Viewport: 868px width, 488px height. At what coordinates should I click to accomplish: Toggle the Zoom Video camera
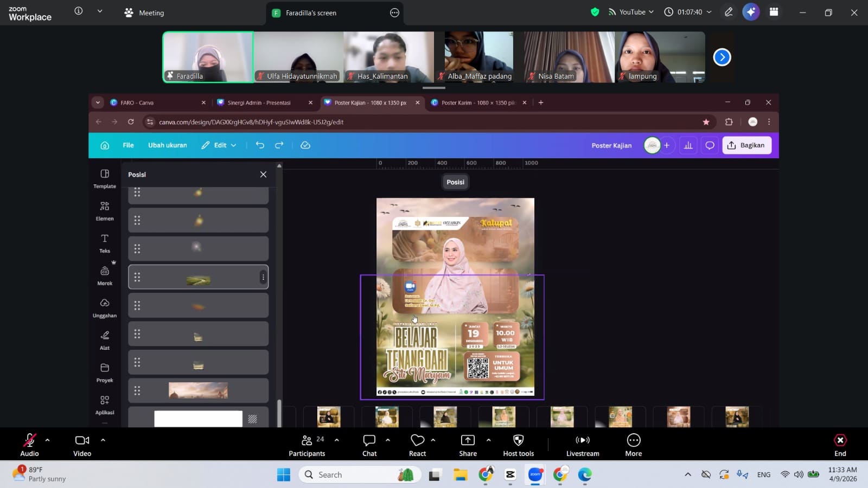point(82,445)
